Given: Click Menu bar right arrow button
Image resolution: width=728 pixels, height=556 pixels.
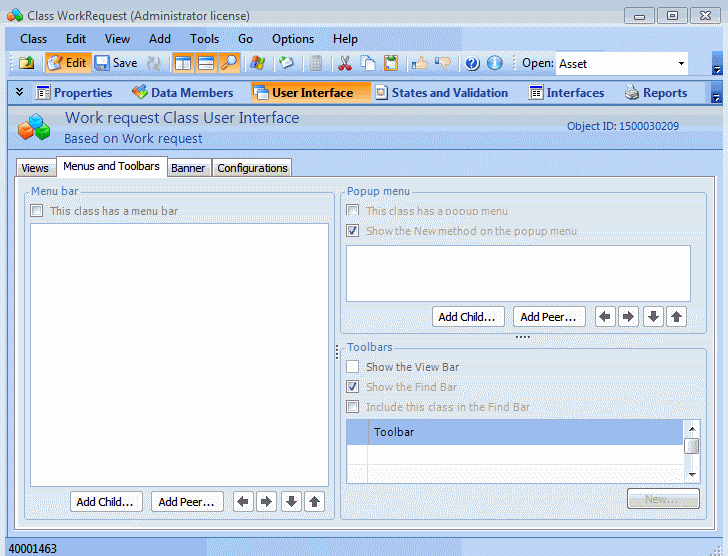Looking at the screenshot, I should pyautogui.click(x=266, y=502).
